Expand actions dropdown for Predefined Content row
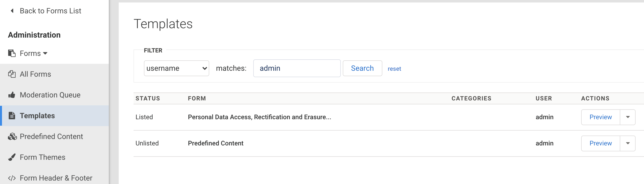 point(627,143)
